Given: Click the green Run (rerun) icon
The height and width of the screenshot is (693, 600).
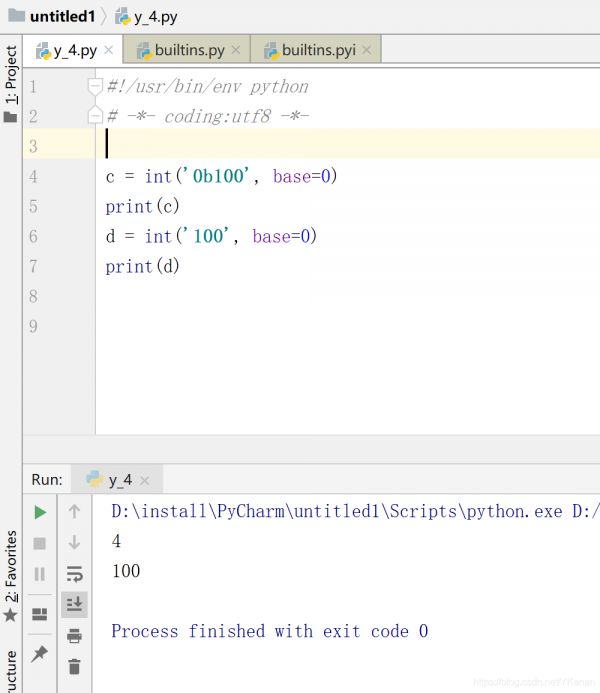Looking at the screenshot, I should coord(40,512).
